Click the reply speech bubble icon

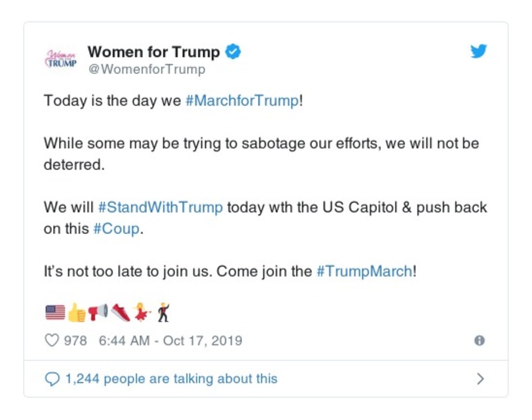pos(52,379)
